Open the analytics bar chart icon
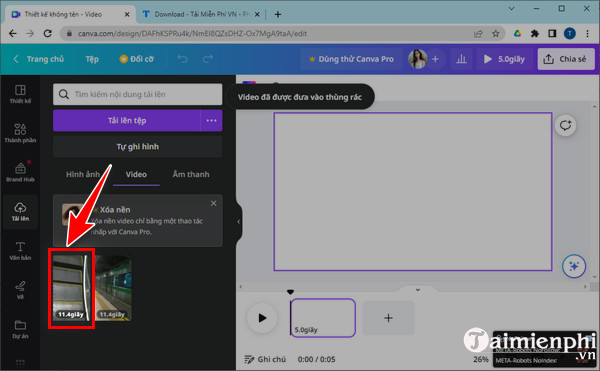 [461, 59]
